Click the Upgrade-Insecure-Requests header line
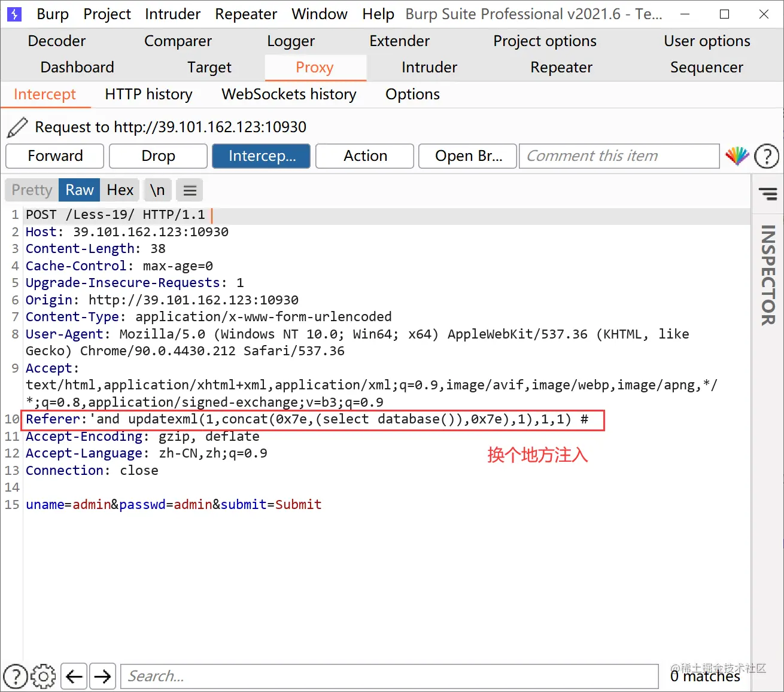This screenshot has height=692, width=784. [x=135, y=283]
